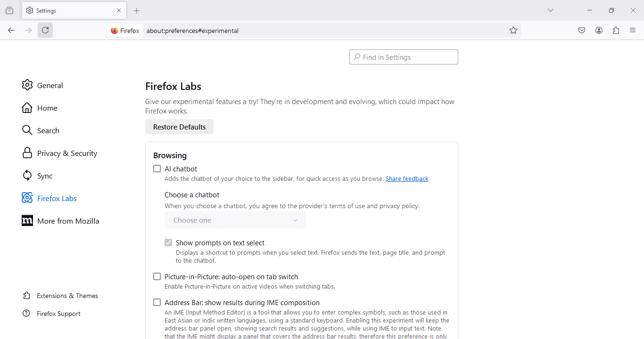Enable Address Bar results during IME composition
Image resolution: width=644 pixels, height=339 pixels.
(157, 302)
